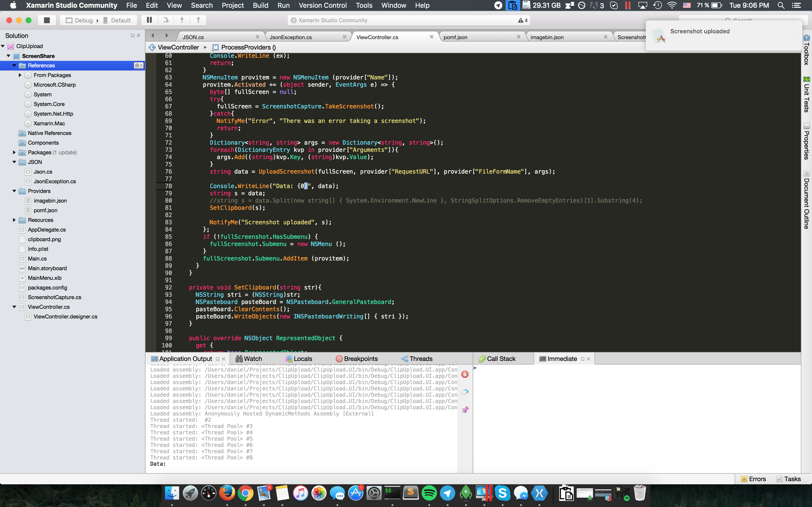Open References gear options button
Image resolution: width=812 pixels, height=507 pixels.
tap(138, 65)
